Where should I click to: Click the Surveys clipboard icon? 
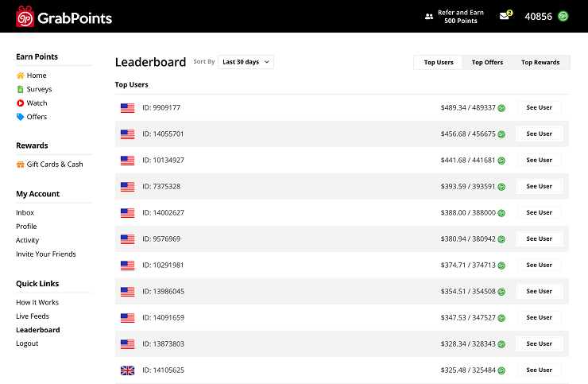coord(21,89)
